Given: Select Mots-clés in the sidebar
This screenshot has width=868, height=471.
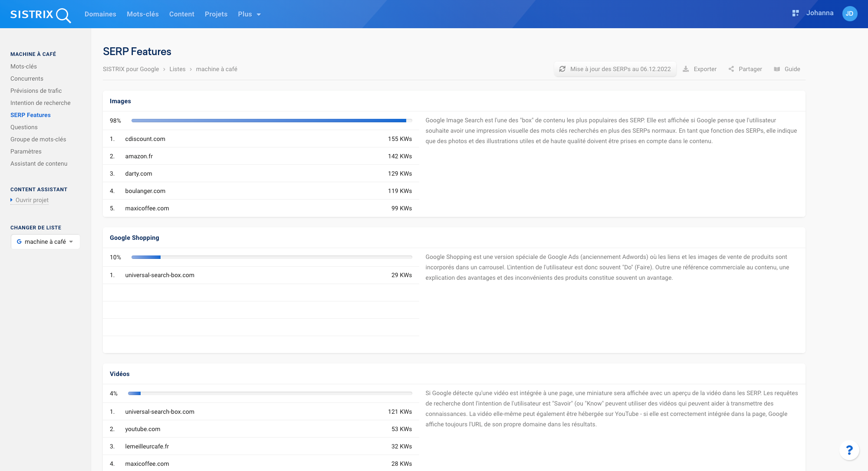Looking at the screenshot, I should tap(23, 66).
